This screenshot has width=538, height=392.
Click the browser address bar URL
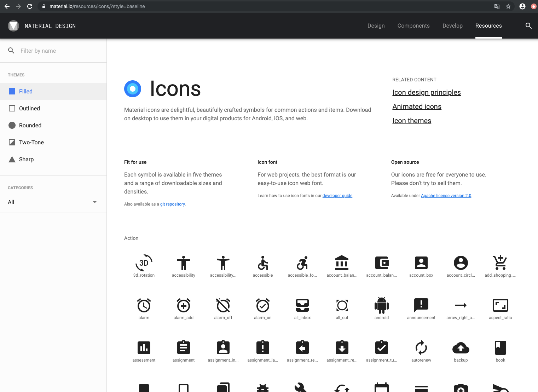pos(97,6)
